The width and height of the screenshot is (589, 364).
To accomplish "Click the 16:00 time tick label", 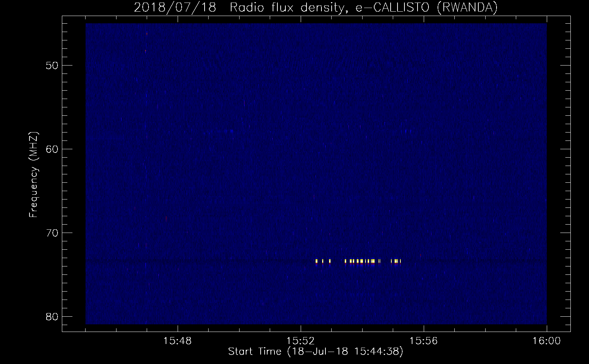I will click(x=547, y=341).
